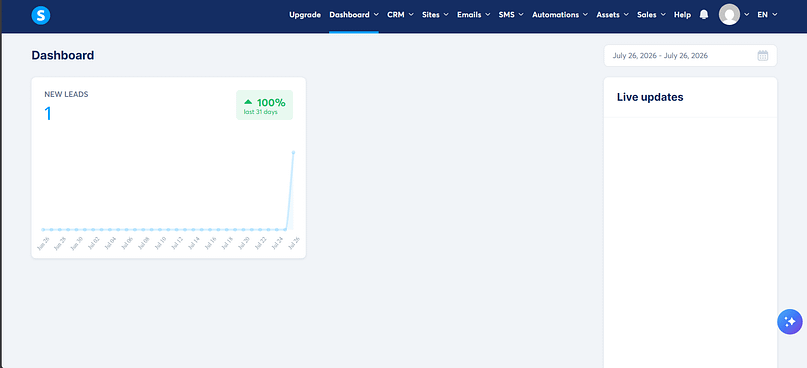Image resolution: width=807 pixels, height=368 pixels.
Task: Open the Help link
Action: (682, 15)
